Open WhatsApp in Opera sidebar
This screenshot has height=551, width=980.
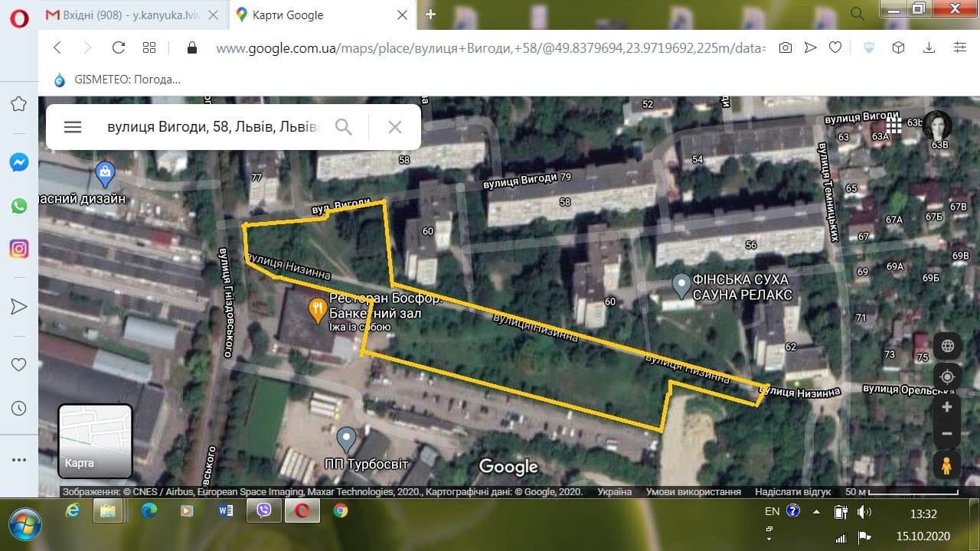click(x=19, y=205)
